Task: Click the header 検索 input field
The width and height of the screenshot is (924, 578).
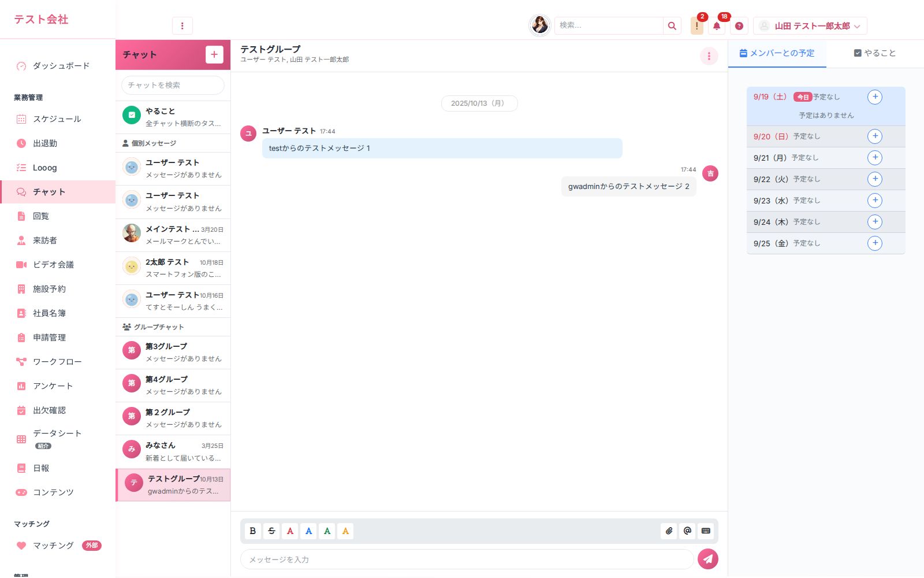Action: (609, 25)
